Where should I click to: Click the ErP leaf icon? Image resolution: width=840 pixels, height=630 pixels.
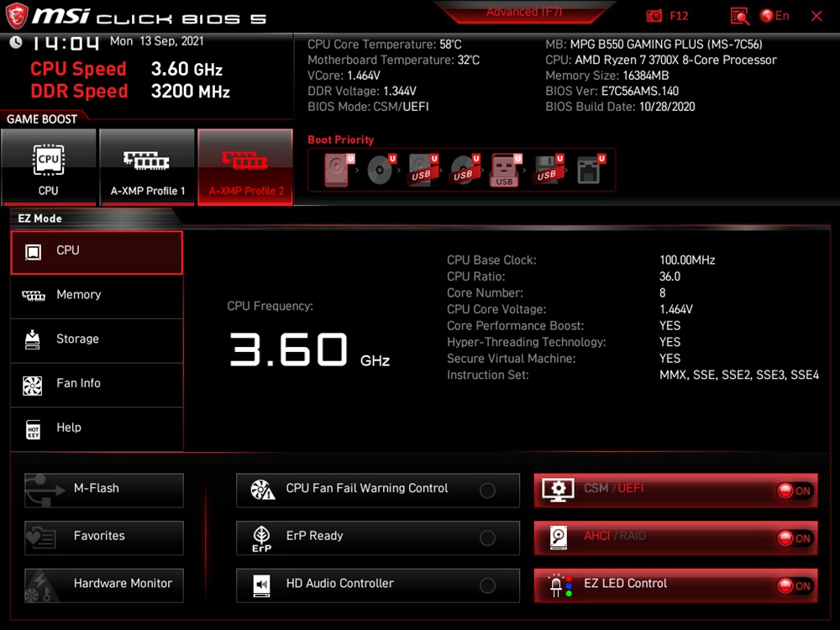click(261, 538)
